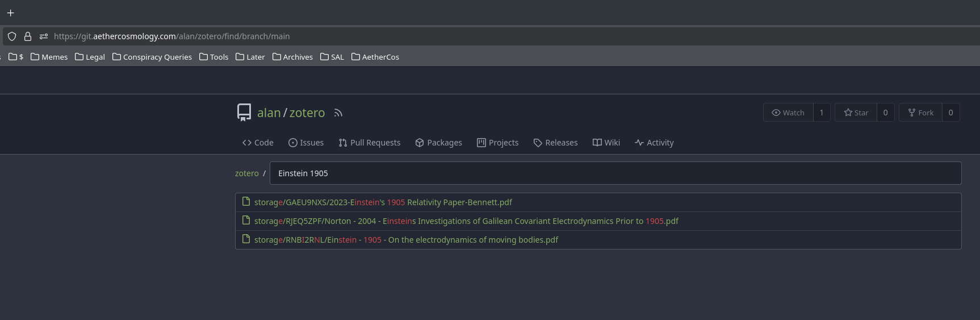The height and width of the screenshot is (320, 980).
Task: Open Einstein 1905 electrodynamics of moving bodies PDF
Action: click(x=406, y=240)
